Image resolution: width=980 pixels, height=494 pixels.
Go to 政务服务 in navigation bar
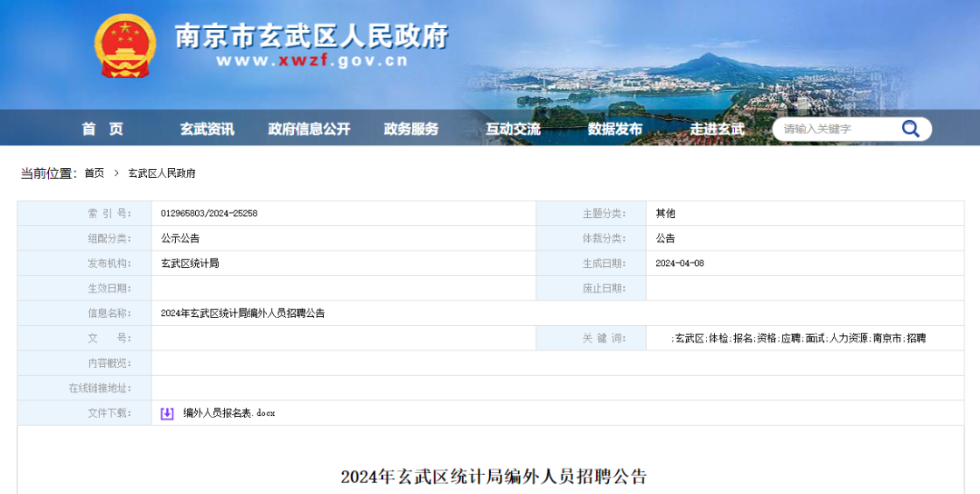(411, 129)
